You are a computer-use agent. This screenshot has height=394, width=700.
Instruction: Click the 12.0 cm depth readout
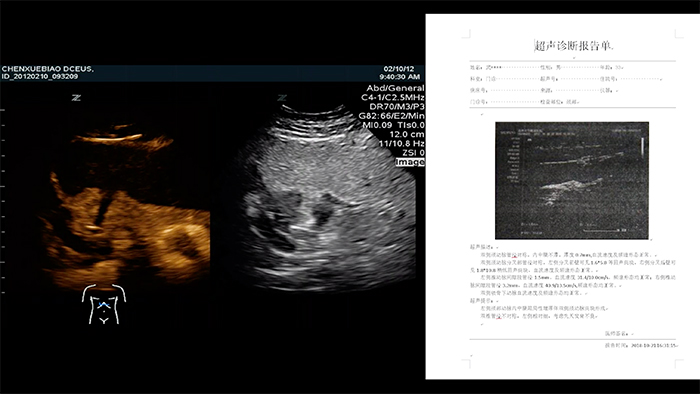pos(407,134)
